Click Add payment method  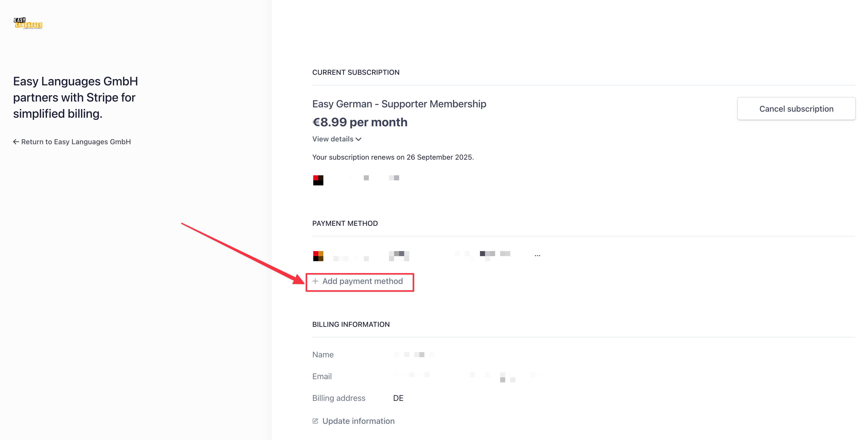pyautogui.click(x=357, y=281)
